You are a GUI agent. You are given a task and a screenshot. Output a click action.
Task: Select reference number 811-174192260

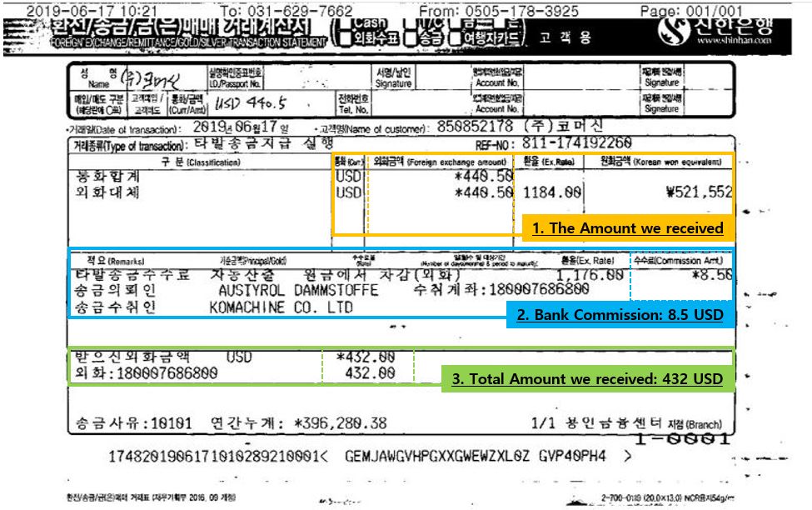click(576, 143)
